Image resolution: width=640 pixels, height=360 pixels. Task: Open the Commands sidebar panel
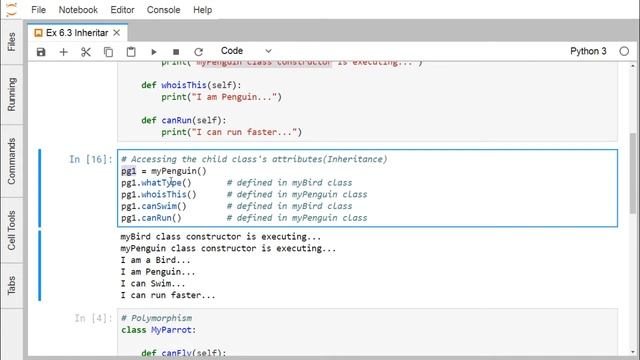pyautogui.click(x=11, y=161)
